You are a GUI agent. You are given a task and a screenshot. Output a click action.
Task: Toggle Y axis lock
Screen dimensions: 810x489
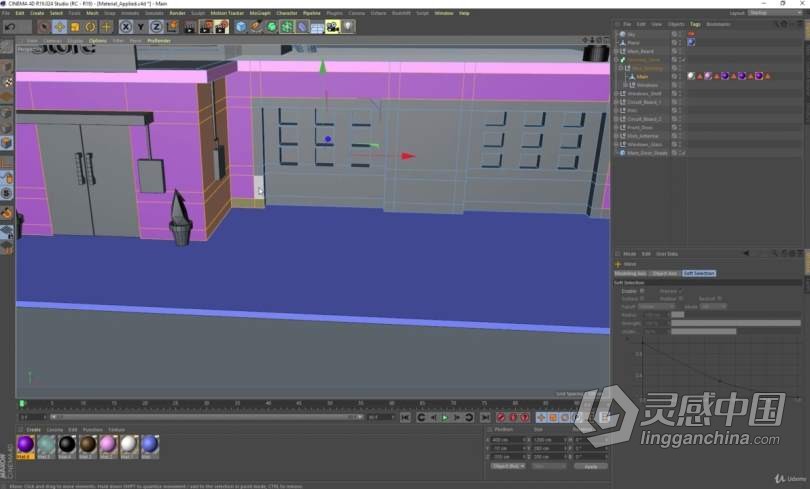[x=141, y=27]
